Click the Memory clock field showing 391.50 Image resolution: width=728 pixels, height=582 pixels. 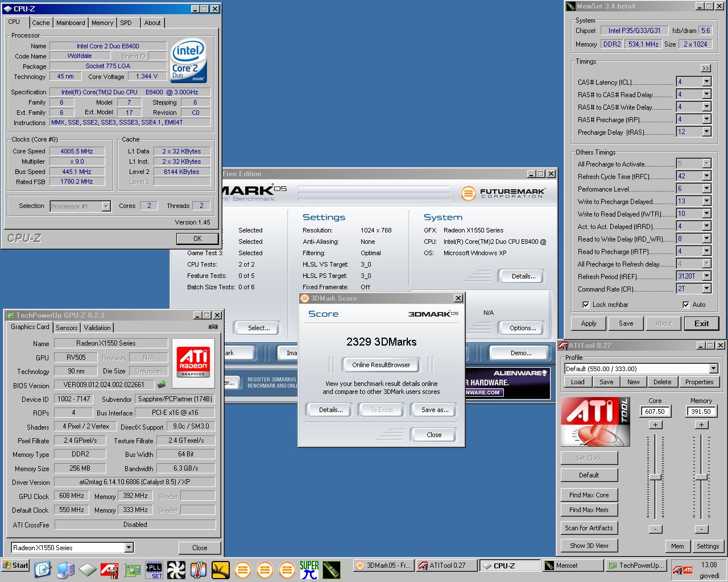[x=701, y=411]
